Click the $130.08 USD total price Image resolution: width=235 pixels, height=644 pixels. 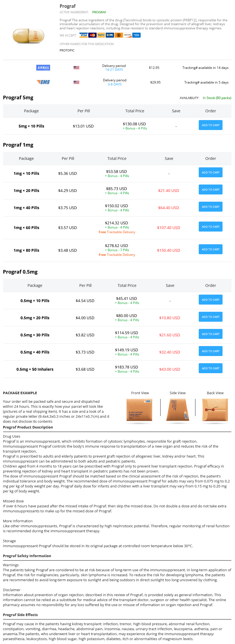tap(134, 124)
